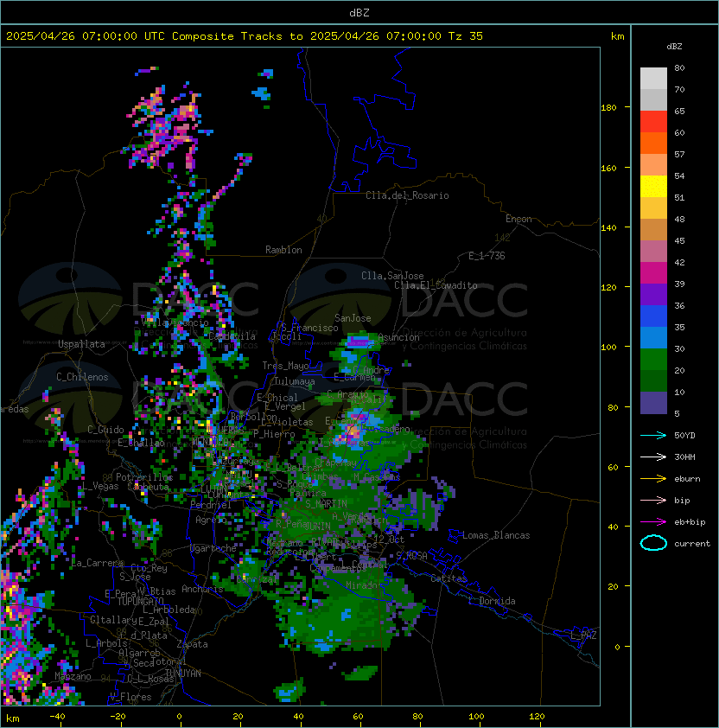Pick the bright yellow 51-54 dBZ swatch
719x728 pixels.
click(x=653, y=187)
